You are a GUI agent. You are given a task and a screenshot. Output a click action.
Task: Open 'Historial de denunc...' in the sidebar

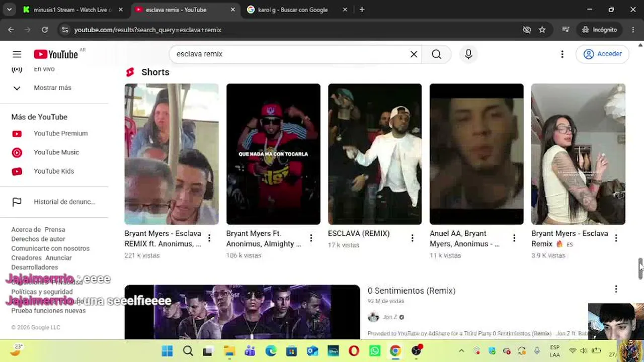(54, 202)
